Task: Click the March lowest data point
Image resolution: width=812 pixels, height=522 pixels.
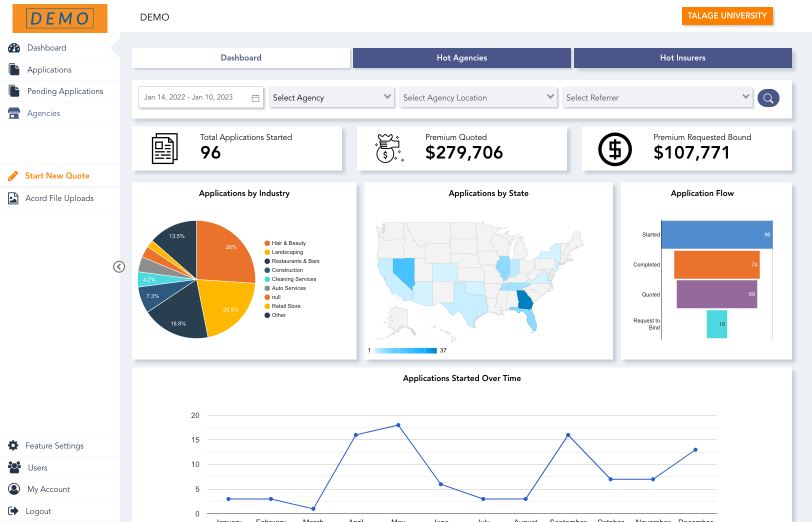Action: [313, 508]
